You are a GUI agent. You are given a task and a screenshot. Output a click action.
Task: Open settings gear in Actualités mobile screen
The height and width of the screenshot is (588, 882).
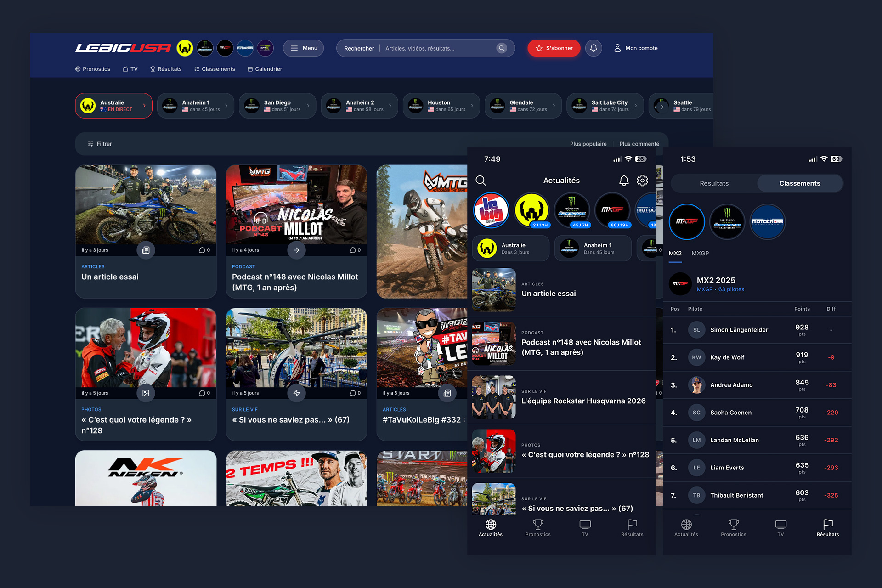pos(642,181)
